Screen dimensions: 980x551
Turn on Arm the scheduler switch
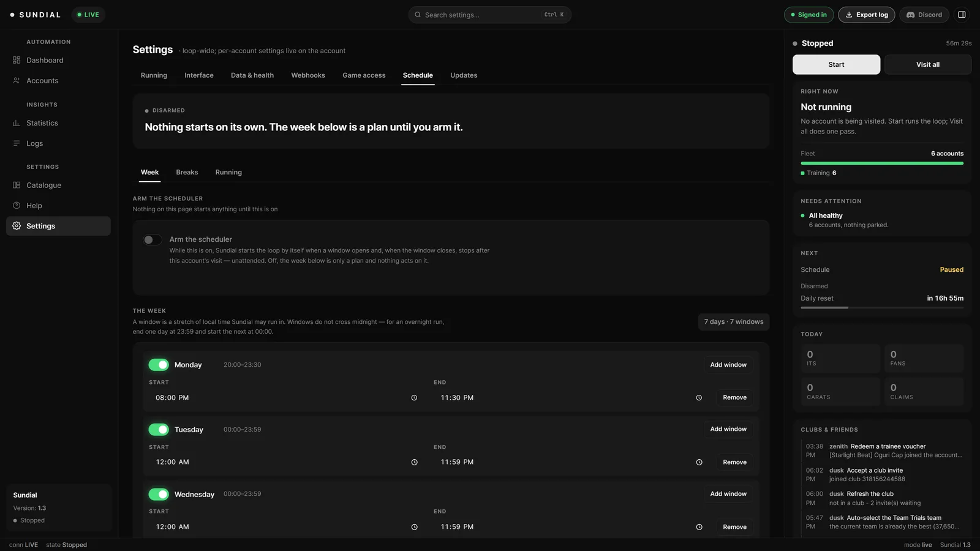(153, 240)
